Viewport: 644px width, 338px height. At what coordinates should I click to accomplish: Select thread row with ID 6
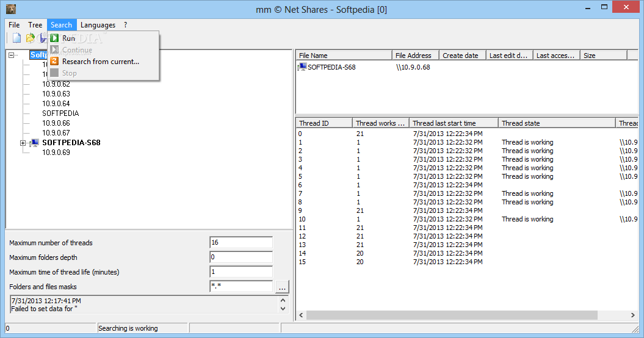point(466,185)
